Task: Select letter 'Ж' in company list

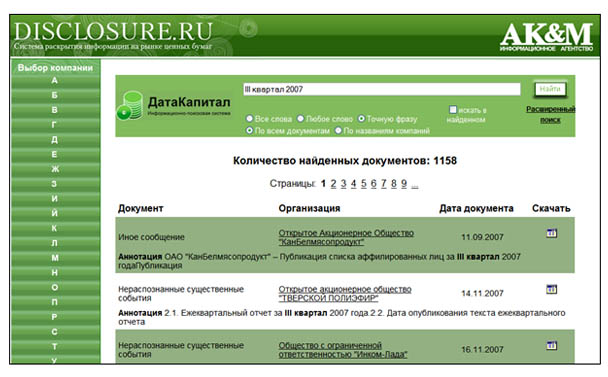Action: [x=55, y=169]
